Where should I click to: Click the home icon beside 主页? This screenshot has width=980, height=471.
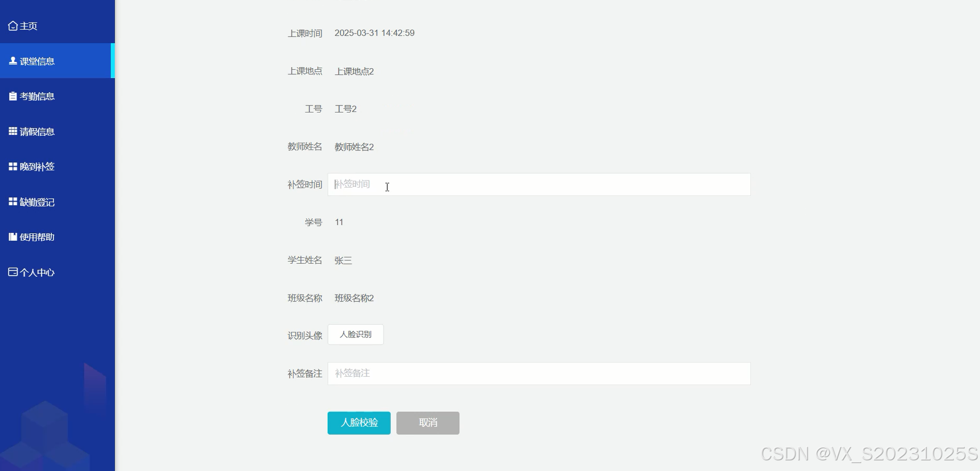click(x=13, y=26)
